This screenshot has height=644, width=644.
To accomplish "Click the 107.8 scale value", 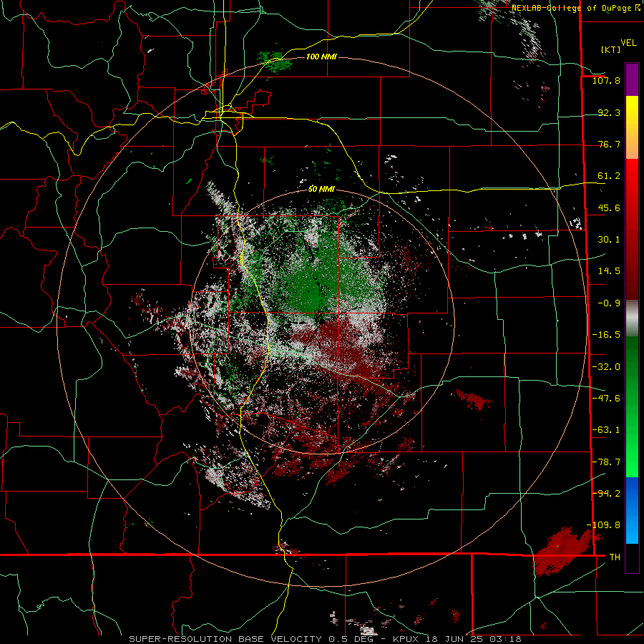I will tap(606, 80).
